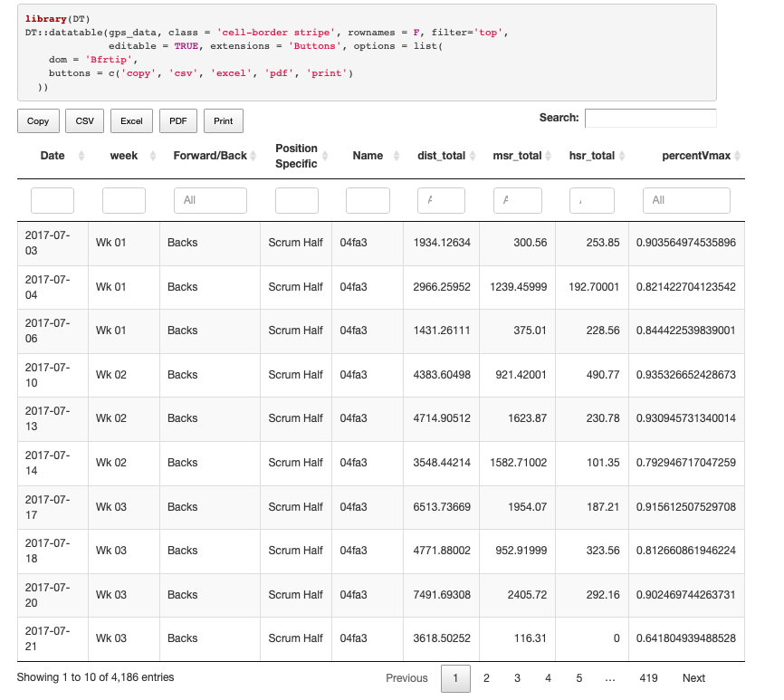Viewport: 784px width, 700px height.
Task: Sort by dist_total column arrows
Action: 472,157
